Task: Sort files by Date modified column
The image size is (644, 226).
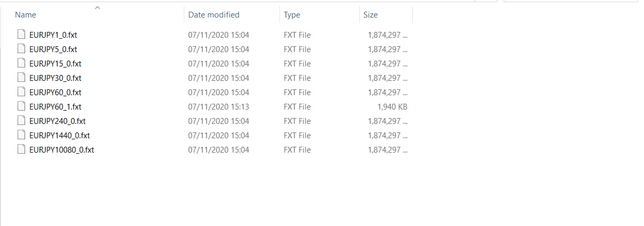Action: click(214, 15)
